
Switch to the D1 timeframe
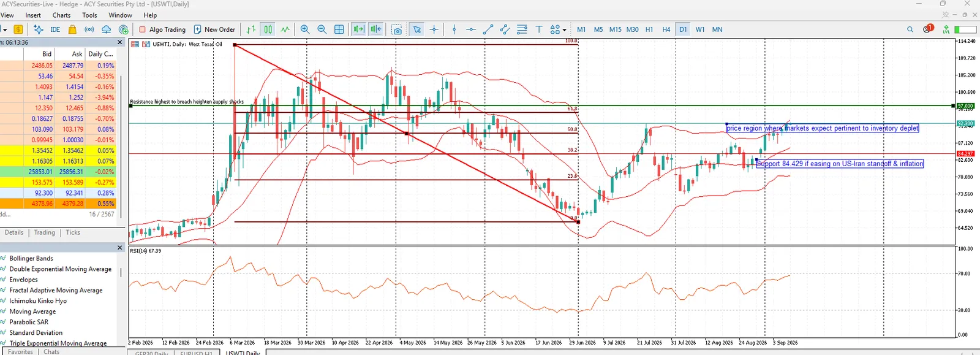(x=683, y=29)
